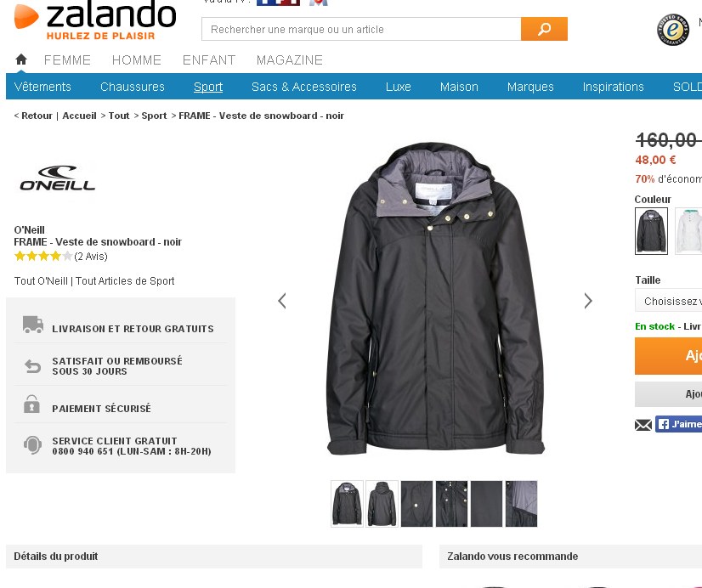Go to the home icon in navigation
702x588 pixels.
[x=21, y=59]
